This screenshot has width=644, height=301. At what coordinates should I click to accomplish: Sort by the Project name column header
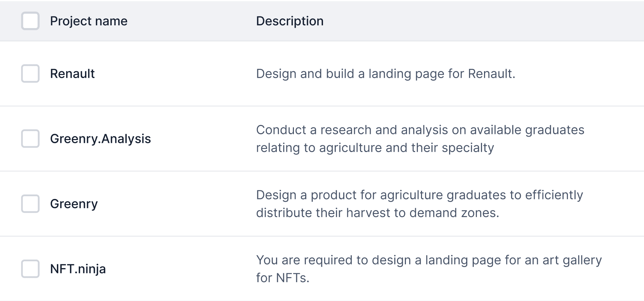89,21
